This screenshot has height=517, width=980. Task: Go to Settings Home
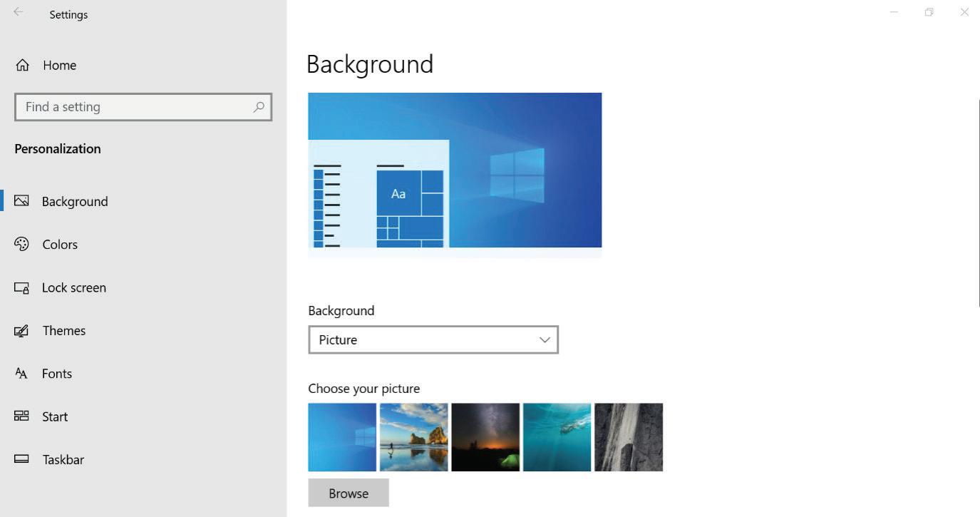pos(143,65)
